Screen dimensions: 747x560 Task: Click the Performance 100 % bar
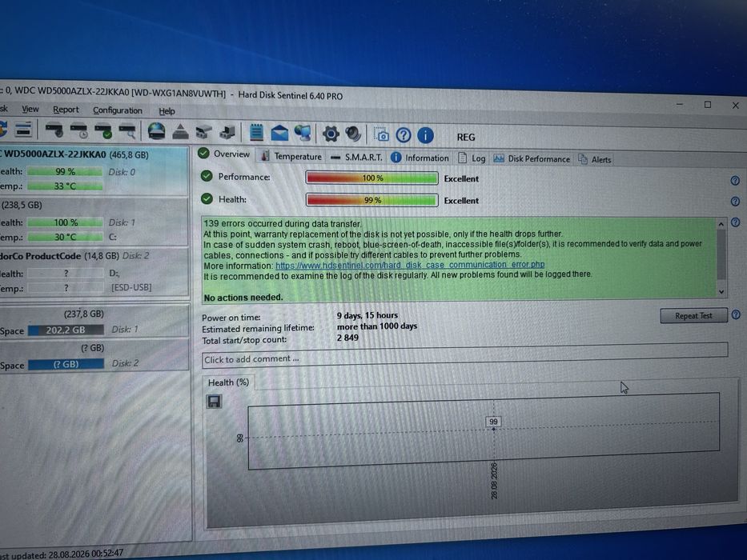371,178
